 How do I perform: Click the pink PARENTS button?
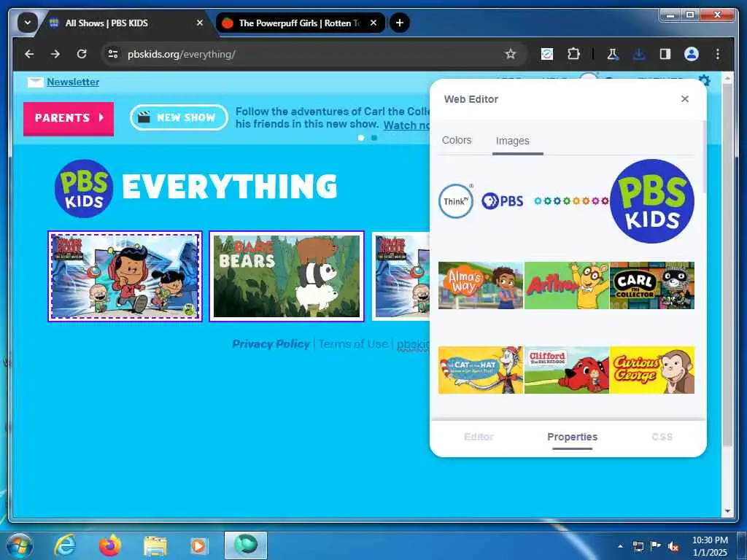click(69, 118)
